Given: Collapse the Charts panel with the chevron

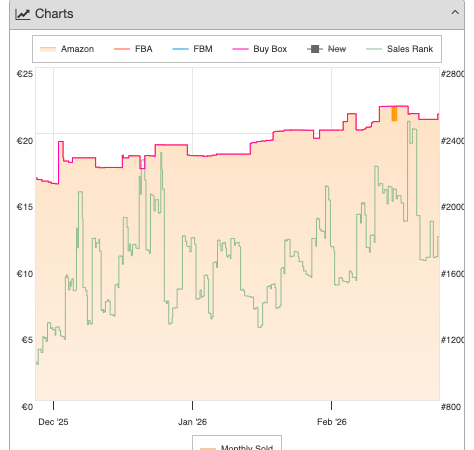Looking at the screenshot, I should 455,13.
